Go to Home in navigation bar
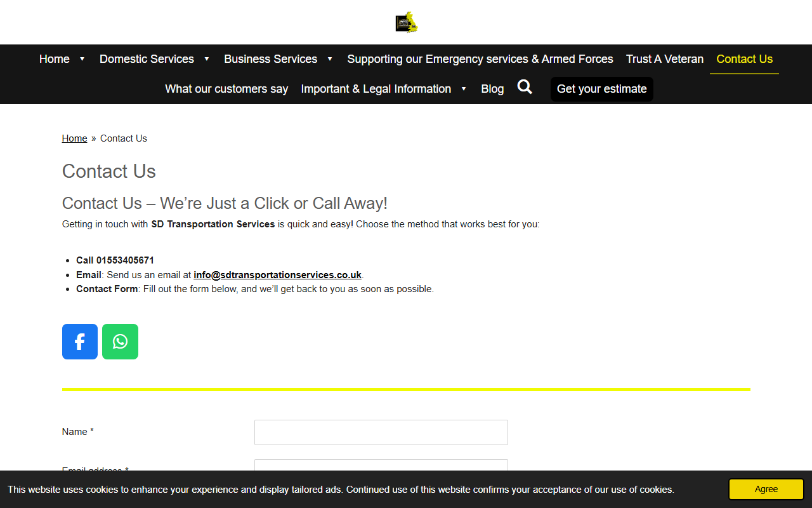Screen dimensions: 812x508 [x=55, y=59]
